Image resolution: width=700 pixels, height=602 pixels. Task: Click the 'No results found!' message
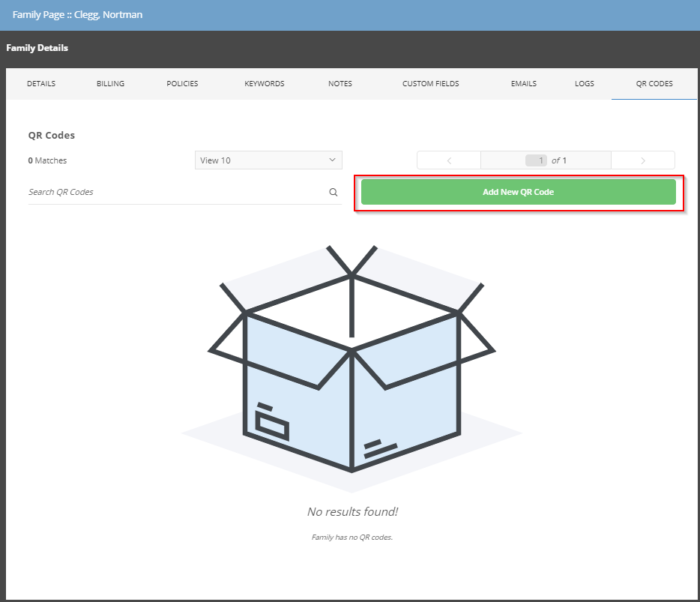[352, 512]
